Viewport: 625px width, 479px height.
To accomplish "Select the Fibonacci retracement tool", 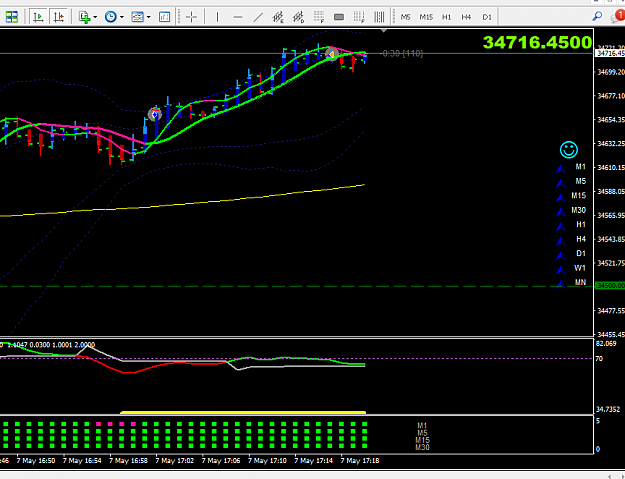I will pos(318,17).
